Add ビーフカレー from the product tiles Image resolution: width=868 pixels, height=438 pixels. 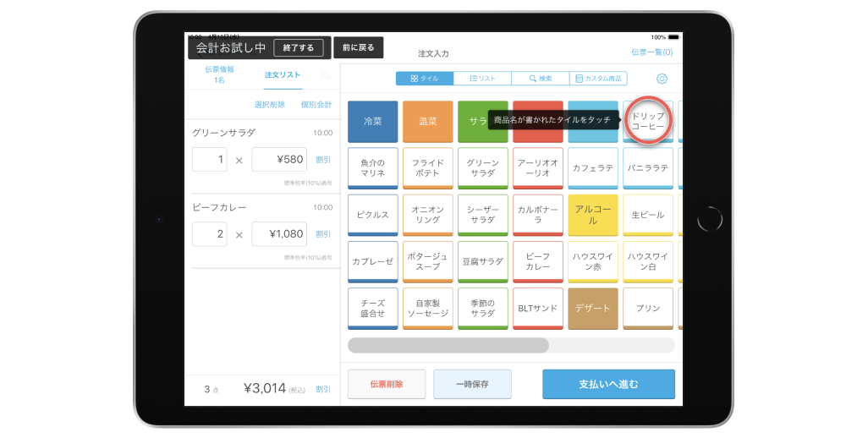[538, 261]
